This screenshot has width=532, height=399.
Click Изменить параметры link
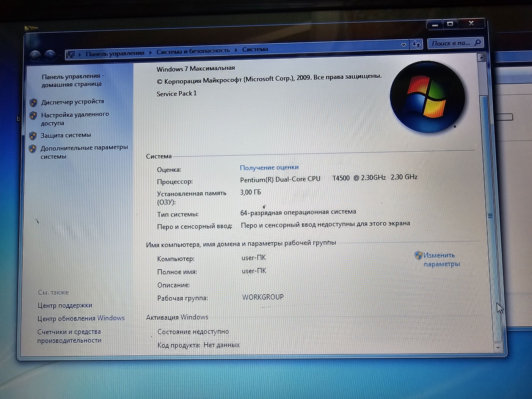click(442, 260)
